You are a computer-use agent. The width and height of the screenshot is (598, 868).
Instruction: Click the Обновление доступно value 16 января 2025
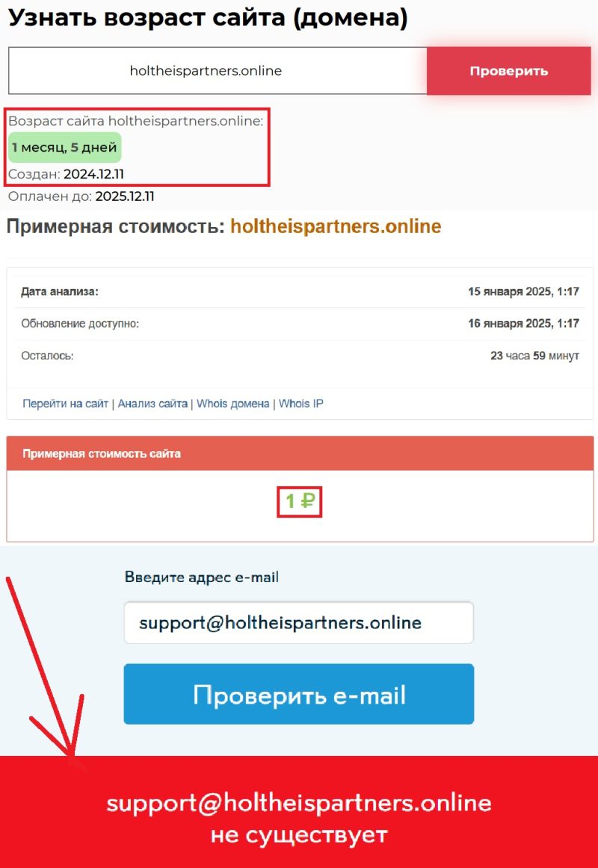tap(523, 323)
